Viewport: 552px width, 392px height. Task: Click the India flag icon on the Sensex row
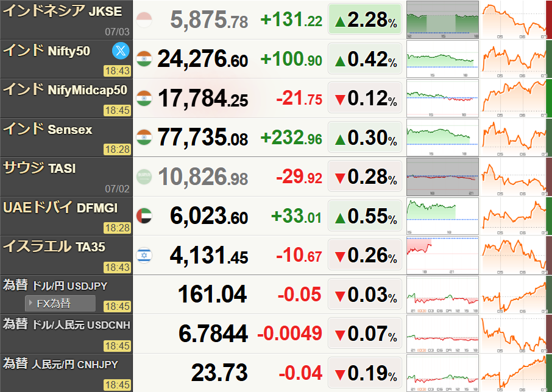pos(144,137)
